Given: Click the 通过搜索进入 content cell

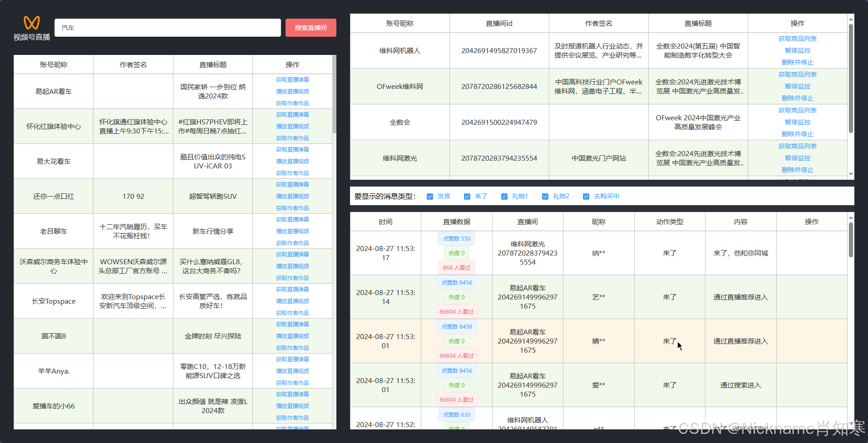Looking at the screenshot, I should click(x=740, y=385).
